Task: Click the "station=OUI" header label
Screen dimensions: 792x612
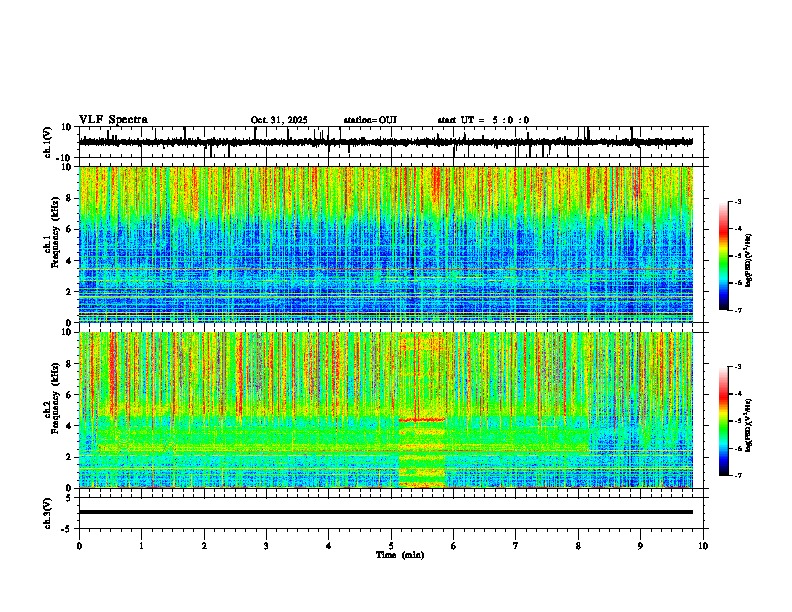Action: click(x=370, y=120)
